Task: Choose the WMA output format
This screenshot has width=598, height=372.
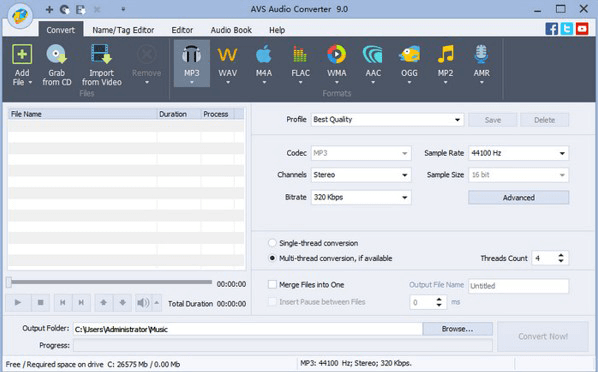Action: pos(336,64)
